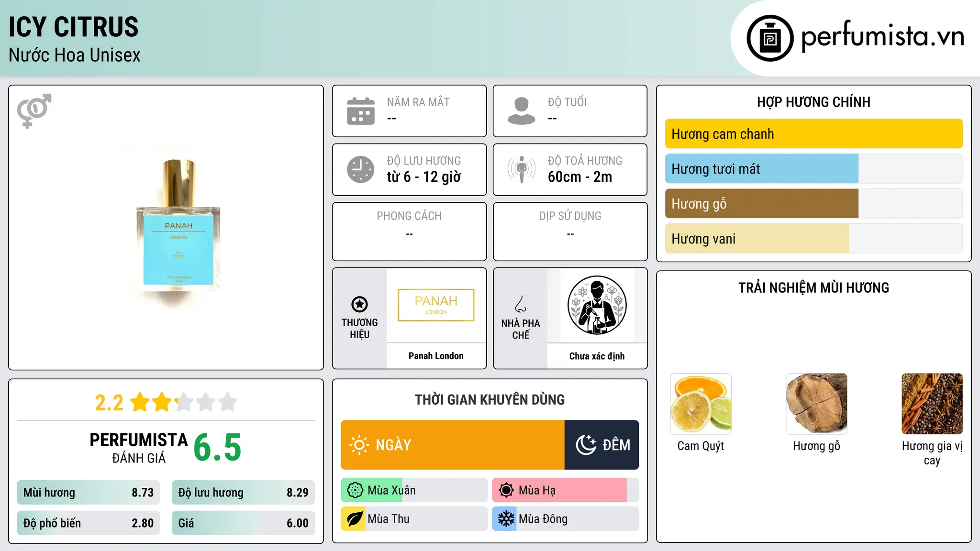Click the perfumer illustration icon
The height and width of the screenshot is (551, 980).
click(597, 305)
